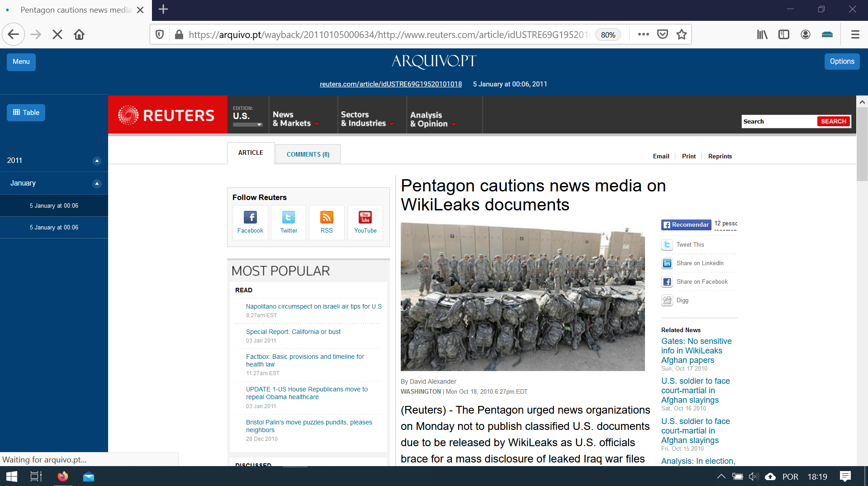Save page to Pocket
Screen dimensions: 868x486
click(x=663, y=34)
